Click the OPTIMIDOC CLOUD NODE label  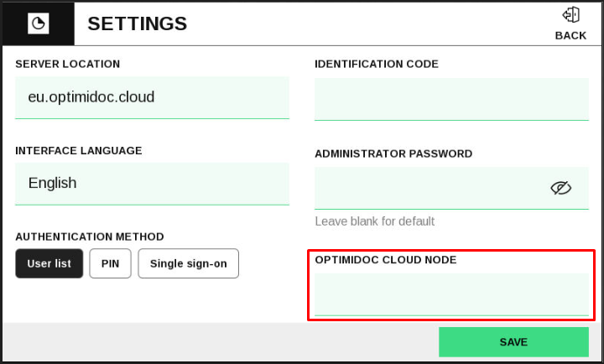pos(386,260)
